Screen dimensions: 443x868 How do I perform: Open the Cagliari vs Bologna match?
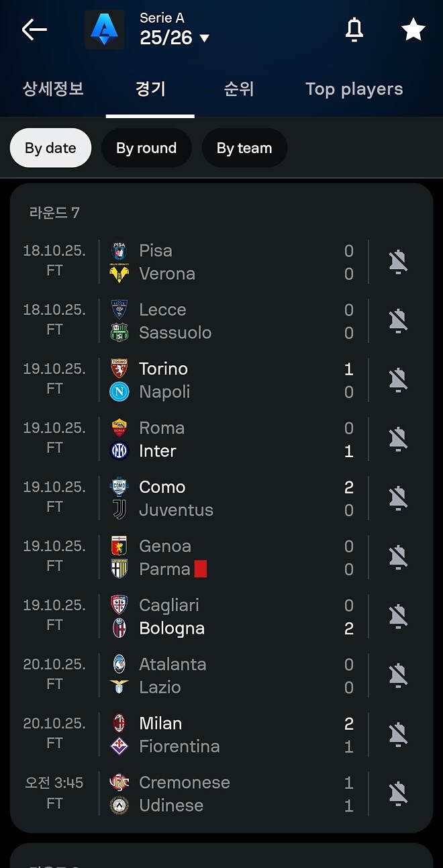(228, 616)
